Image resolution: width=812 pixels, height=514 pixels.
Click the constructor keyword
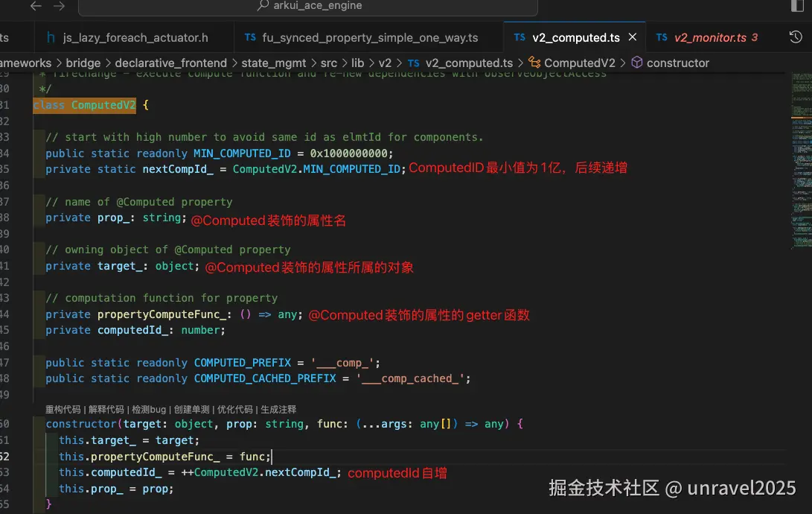[81, 424]
